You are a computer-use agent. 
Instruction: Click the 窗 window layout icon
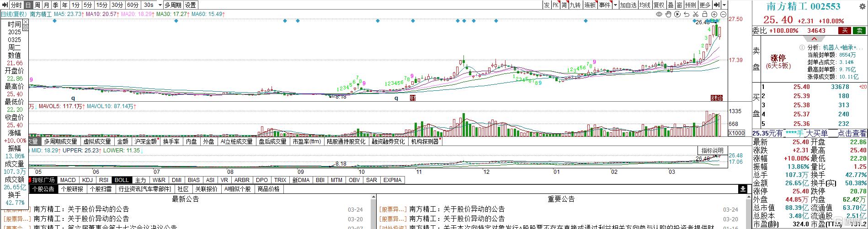(680, 5)
